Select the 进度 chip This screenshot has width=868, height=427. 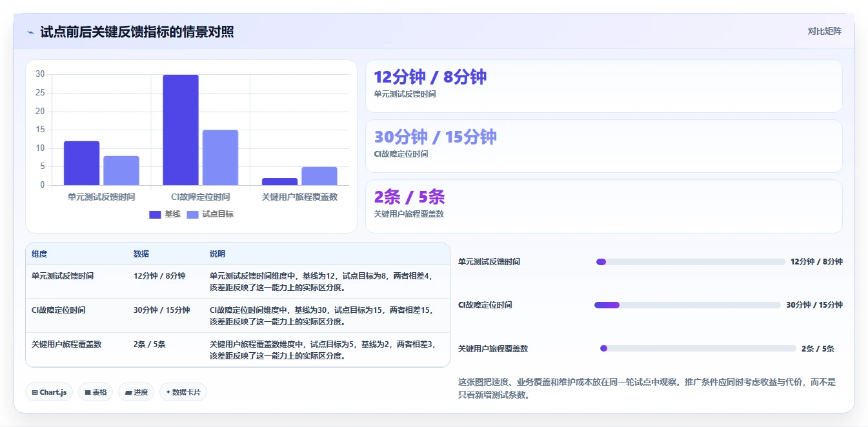pos(136,392)
